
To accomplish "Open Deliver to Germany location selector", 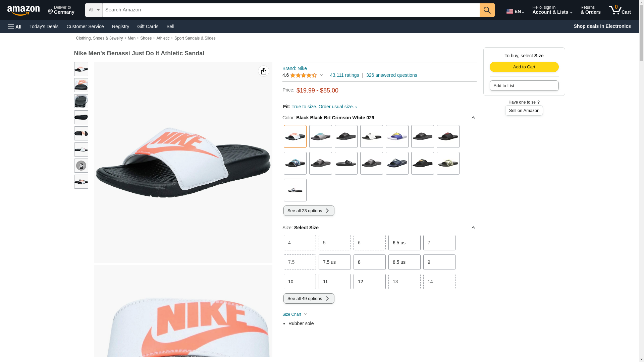I will (61, 10).
